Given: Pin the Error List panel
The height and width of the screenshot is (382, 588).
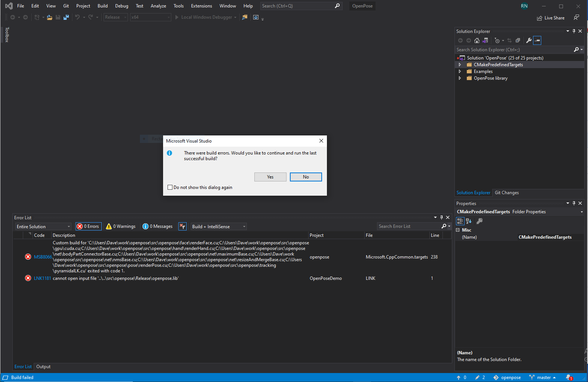Looking at the screenshot, I should [441, 217].
